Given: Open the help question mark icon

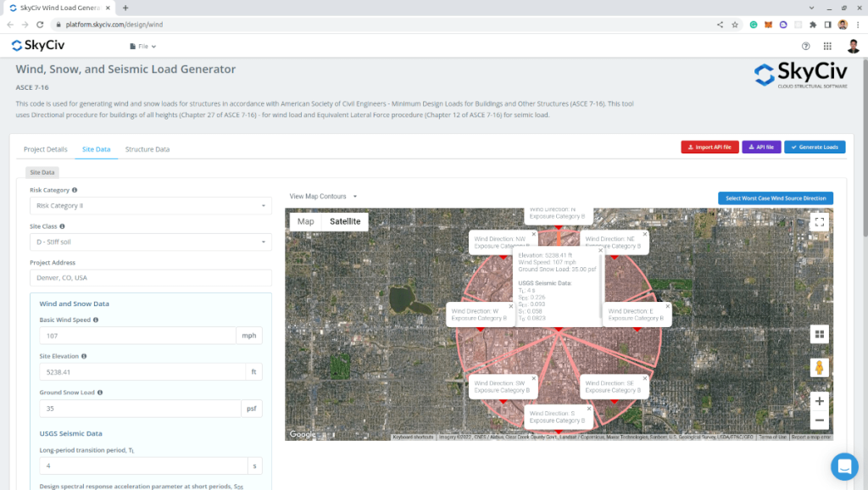Looking at the screenshot, I should pyautogui.click(x=805, y=47).
